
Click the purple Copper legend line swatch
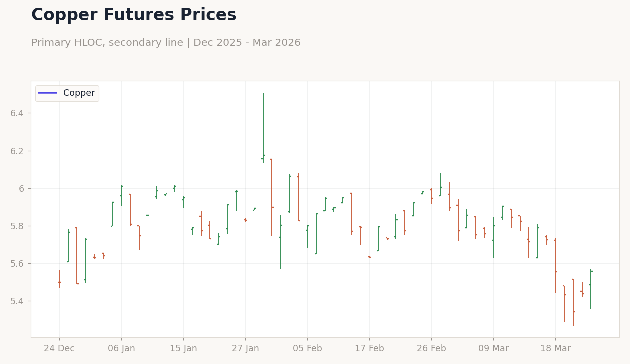(48, 93)
